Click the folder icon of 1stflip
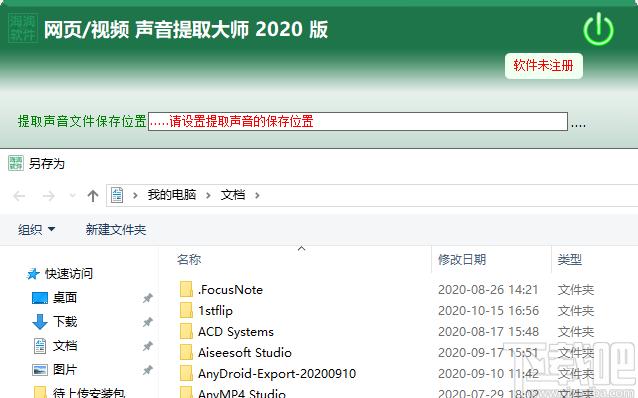 click(x=186, y=311)
